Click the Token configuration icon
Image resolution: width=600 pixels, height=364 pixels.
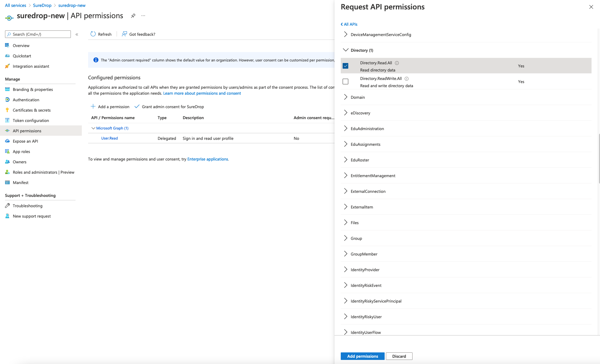pos(7,120)
